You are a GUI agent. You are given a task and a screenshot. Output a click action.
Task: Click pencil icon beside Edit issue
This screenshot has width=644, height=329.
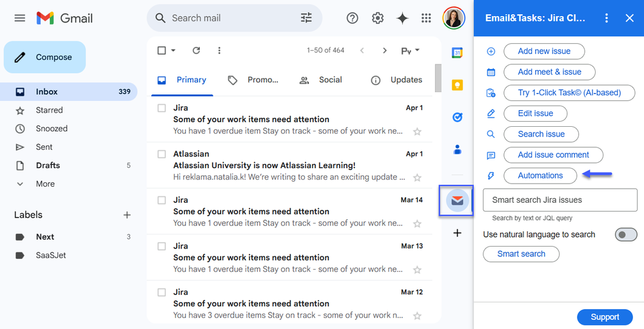[x=491, y=113]
